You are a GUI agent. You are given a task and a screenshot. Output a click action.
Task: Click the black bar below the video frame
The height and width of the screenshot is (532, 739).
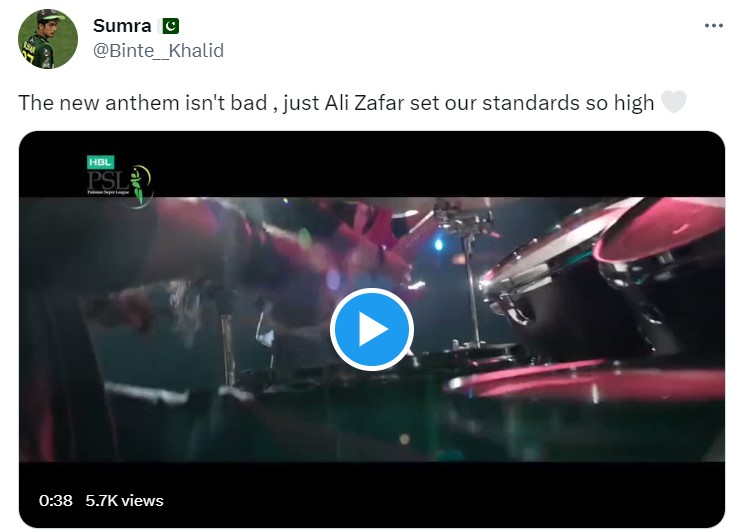click(372, 495)
